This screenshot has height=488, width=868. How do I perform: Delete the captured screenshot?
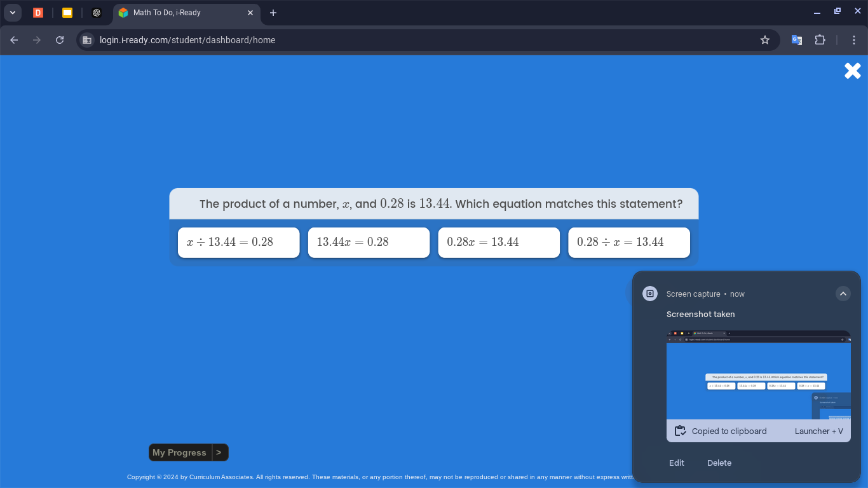(x=719, y=463)
